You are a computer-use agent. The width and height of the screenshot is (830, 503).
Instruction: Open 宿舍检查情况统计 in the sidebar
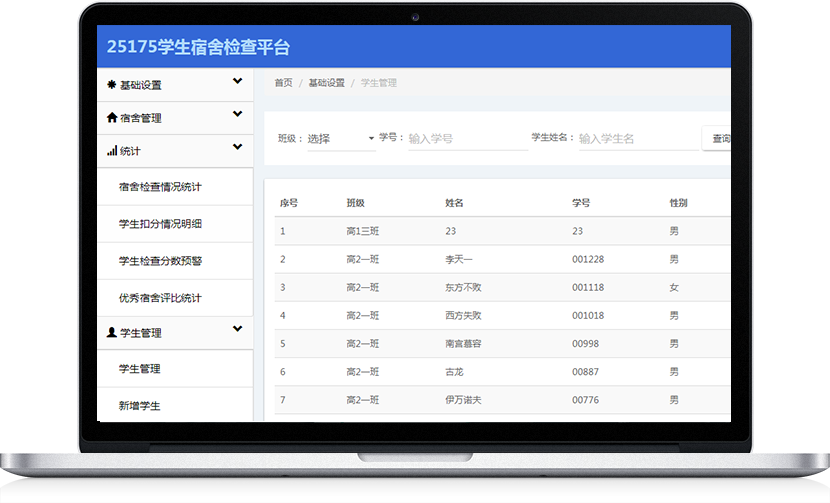tap(160, 187)
